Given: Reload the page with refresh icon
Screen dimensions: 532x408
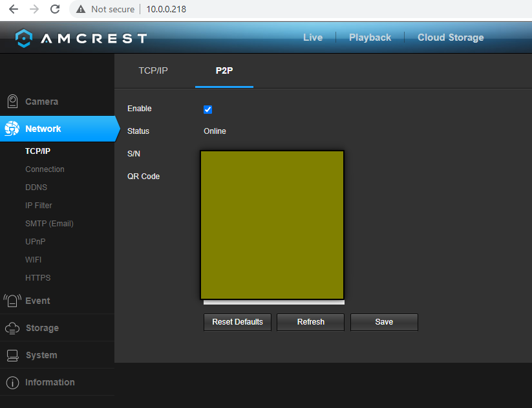Looking at the screenshot, I should [x=55, y=9].
